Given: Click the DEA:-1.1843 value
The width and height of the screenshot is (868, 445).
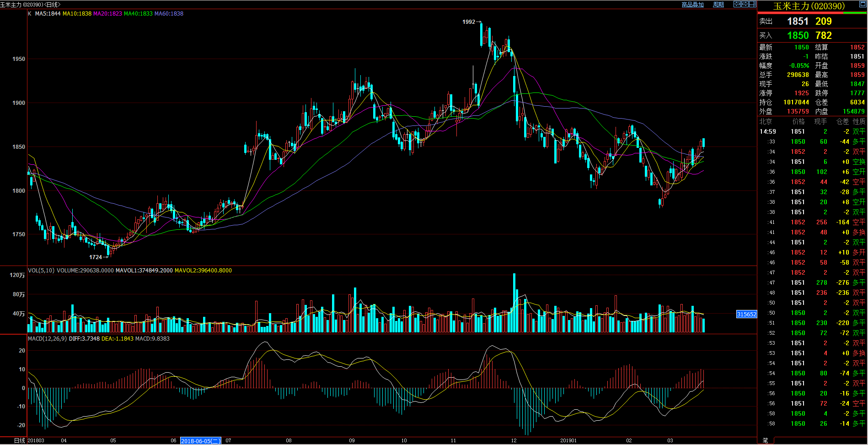Looking at the screenshot, I should (118, 339).
